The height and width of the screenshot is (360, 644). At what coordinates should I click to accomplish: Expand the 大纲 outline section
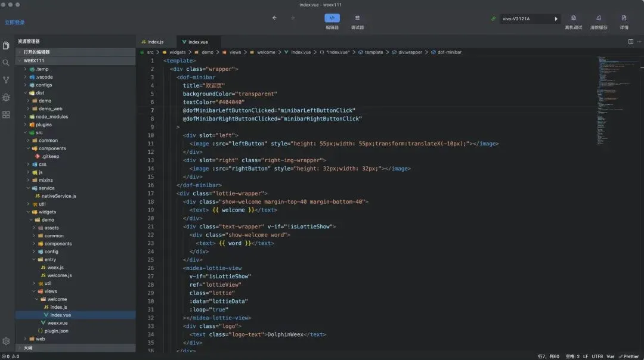(x=76, y=347)
